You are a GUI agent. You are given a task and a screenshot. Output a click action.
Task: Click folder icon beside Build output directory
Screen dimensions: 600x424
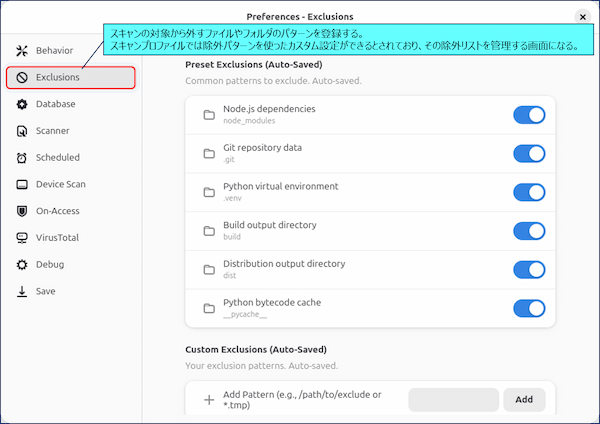[x=209, y=231]
